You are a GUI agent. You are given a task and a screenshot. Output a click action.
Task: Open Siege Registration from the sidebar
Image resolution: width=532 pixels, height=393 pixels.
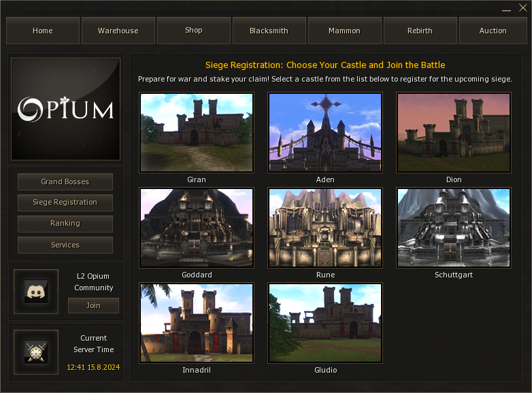(65, 203)
